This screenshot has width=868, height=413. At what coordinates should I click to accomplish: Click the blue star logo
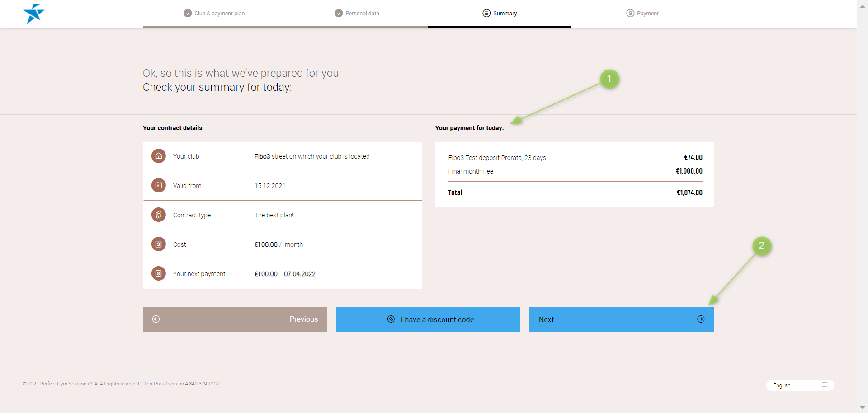click(x=33, y=14)
